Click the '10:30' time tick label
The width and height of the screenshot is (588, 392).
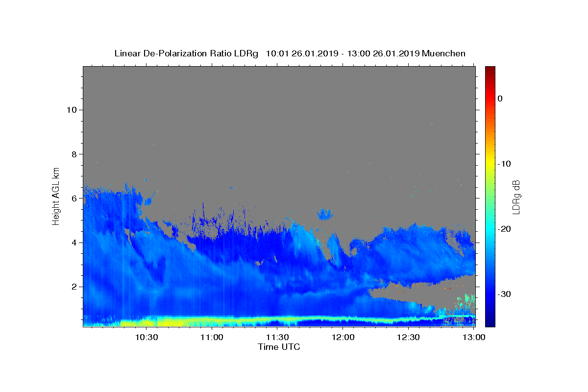pyautogui.click(x=146, y=337)
